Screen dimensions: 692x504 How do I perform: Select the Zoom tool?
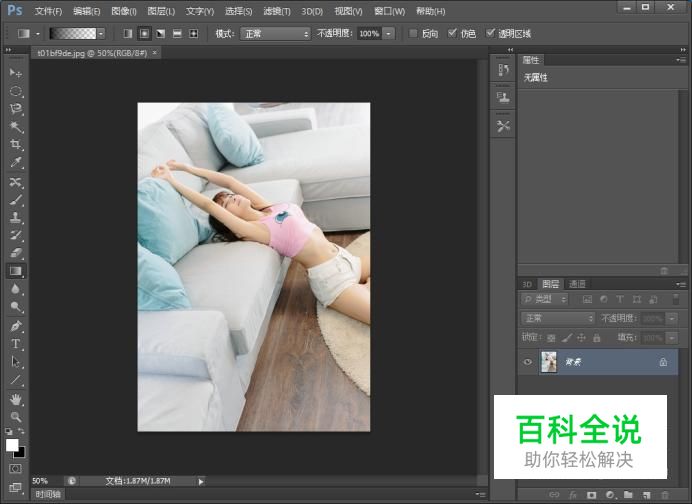[16, 417]
